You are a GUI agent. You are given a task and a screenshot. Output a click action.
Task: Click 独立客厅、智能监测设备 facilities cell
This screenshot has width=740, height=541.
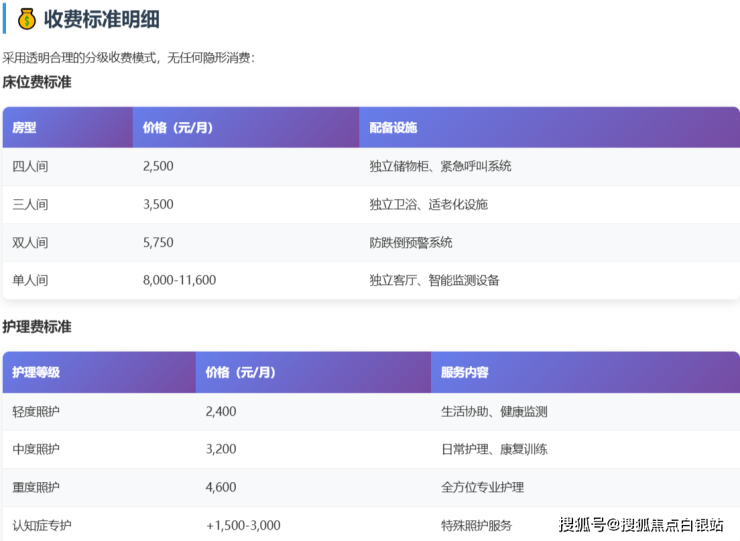(x=434, y=280)
